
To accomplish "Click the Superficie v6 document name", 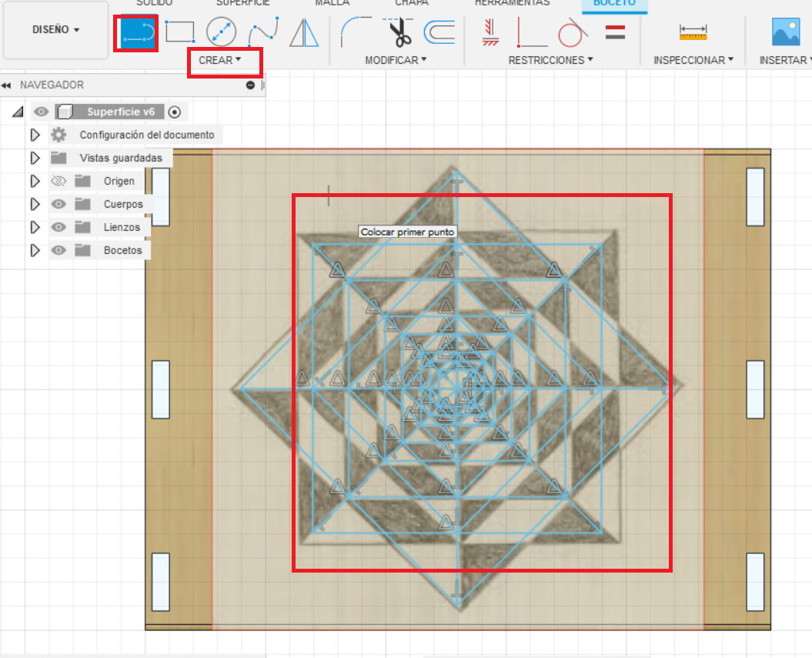I will point(121,112).
